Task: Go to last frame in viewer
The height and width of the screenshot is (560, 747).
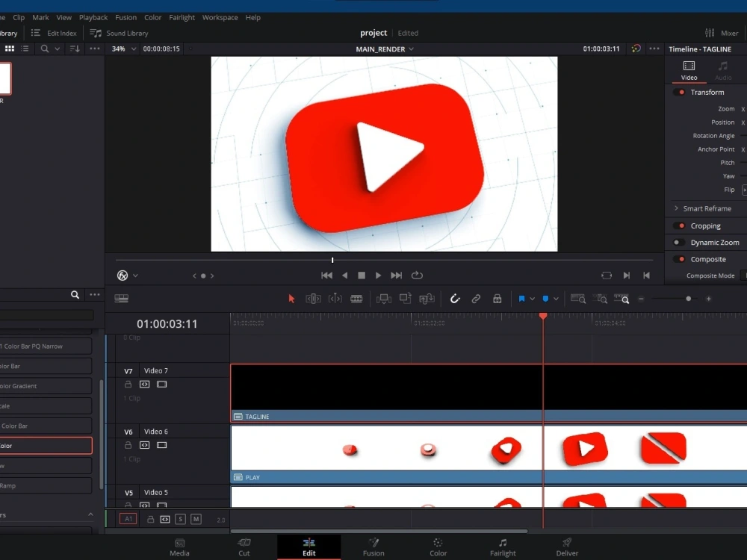Action: (x=397, y=276)
